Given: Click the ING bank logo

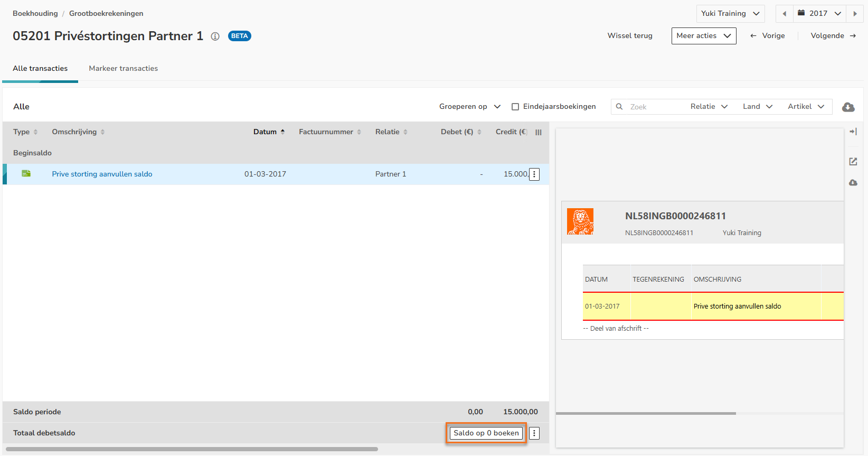Looking at the screenshot, I should point(580,221).
